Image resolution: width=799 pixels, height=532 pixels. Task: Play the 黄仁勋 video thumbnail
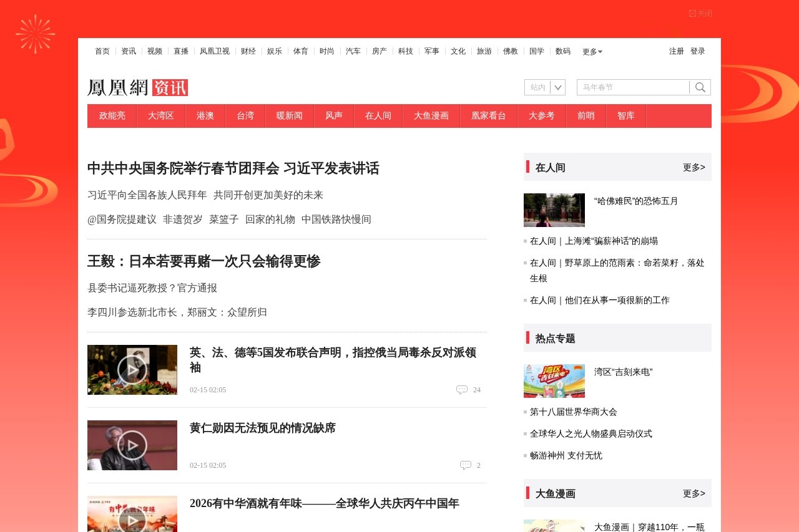pyautogui.click(x=132, y=445)
